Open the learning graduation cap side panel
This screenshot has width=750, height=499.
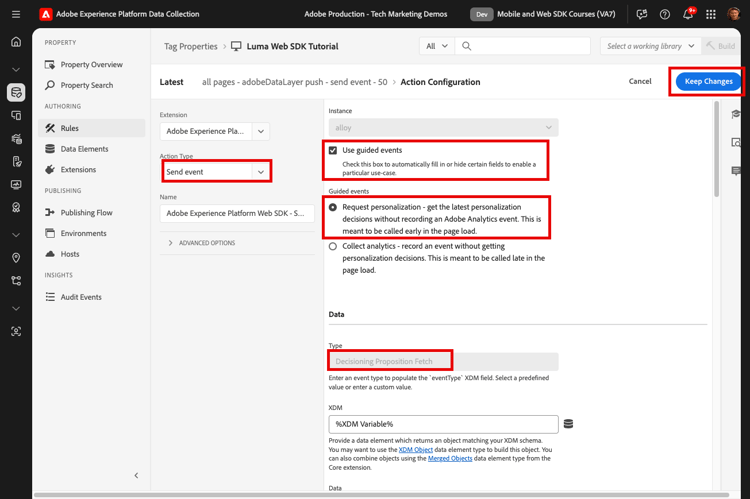(x=736, y=114)
